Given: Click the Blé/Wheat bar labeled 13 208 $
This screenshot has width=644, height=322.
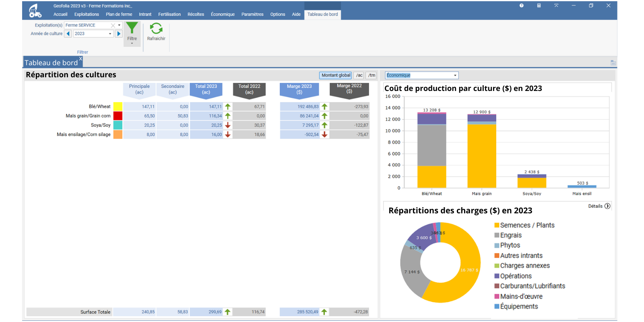Looking at the screenshot, I should (432, 151).
